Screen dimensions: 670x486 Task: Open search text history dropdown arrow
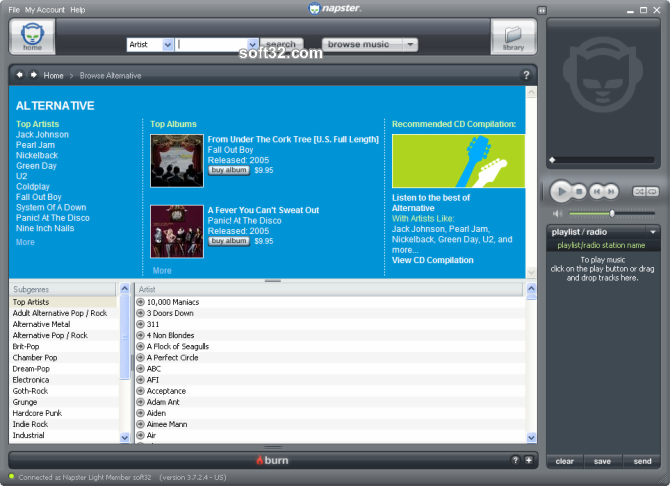point(253,44)
